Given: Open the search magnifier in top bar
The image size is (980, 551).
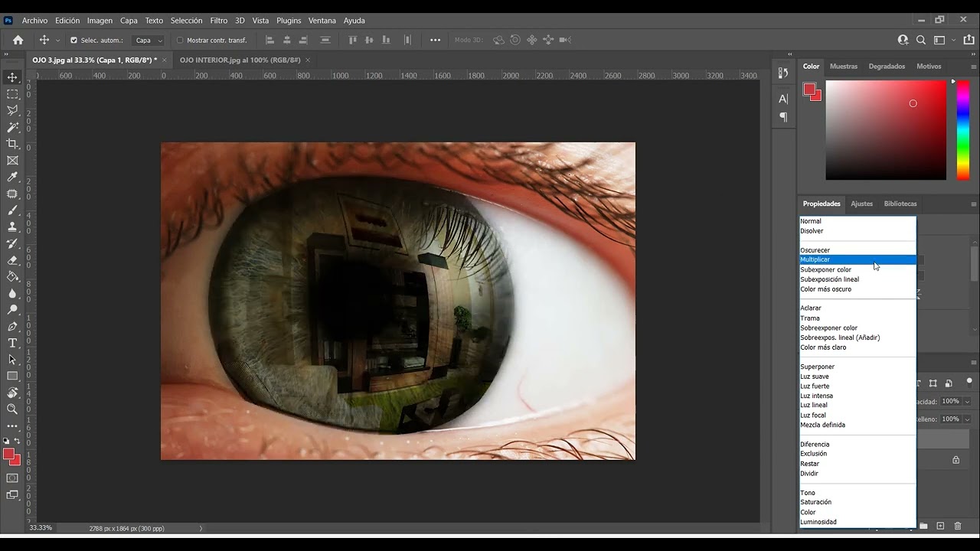Looking at the screenshot, I should (x=921, y=40).
